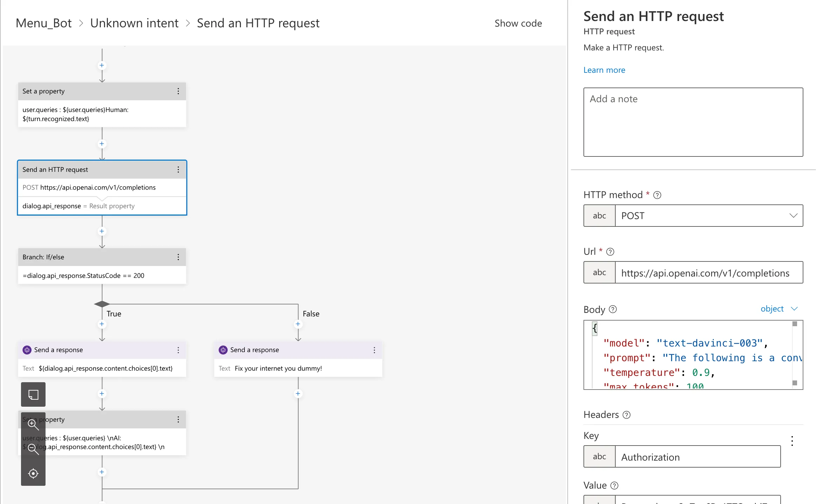Click into the Add a note text area
Viewport: 816px width, 504px height.
pyautogui.click(x=693, y=122)
